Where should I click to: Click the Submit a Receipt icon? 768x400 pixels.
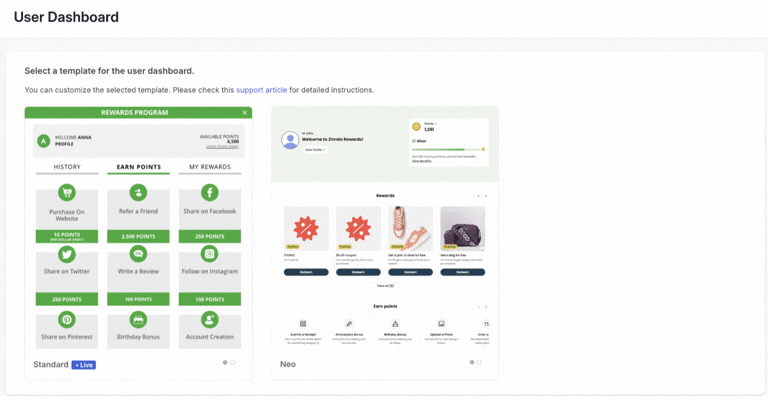pyautogui.click(x=303, y=324)
